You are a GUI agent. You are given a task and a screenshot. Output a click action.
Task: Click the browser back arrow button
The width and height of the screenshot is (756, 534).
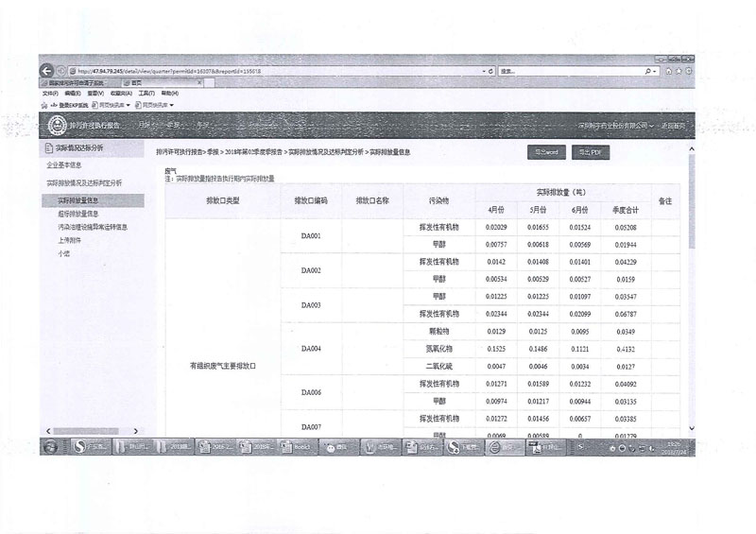(47, 71)
